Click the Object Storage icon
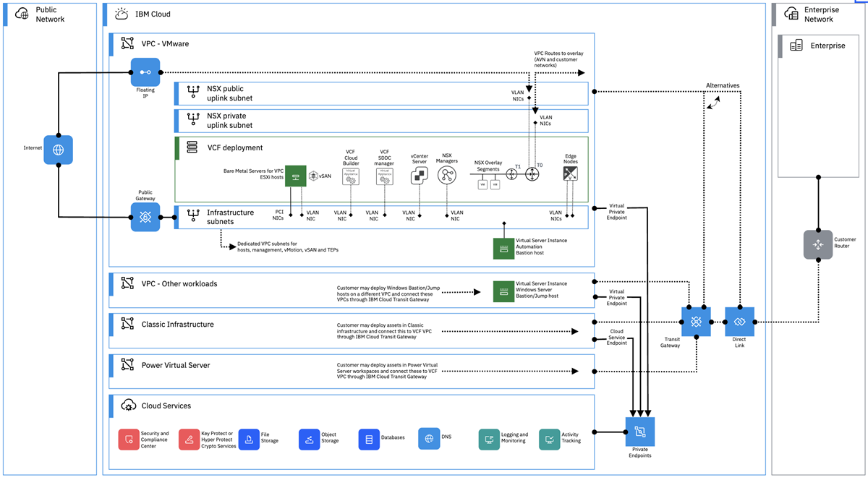868x480 pixels. [310, 440]
